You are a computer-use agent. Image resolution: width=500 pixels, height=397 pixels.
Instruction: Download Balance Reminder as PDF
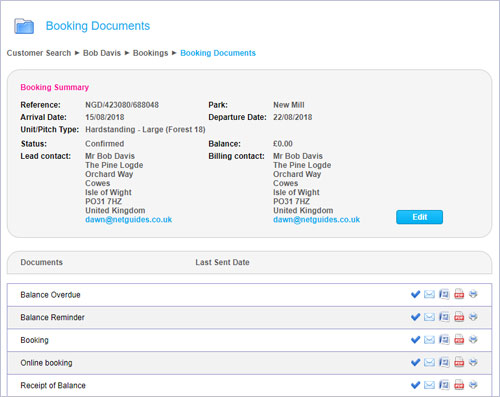(x=459, y=317)
